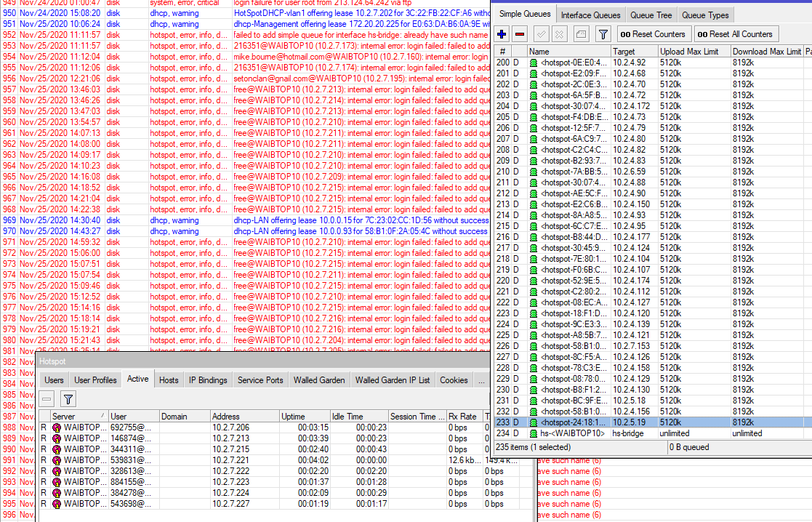This screenshot has width=812, height=522.
Task: Open the Queue Tree tab
Action: coord(651,15)
